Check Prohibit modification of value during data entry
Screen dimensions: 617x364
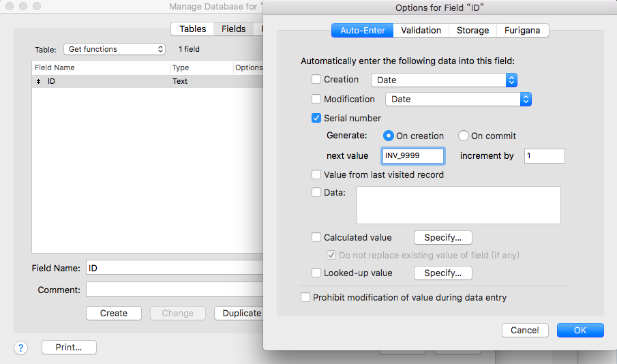[x=305, y=297]
